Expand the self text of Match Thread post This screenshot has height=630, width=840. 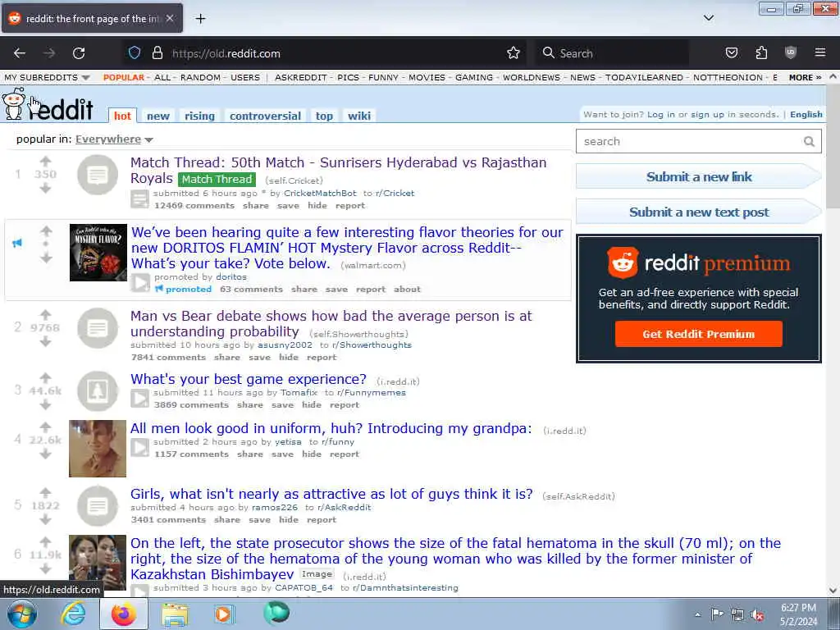(x=139, y=199)
